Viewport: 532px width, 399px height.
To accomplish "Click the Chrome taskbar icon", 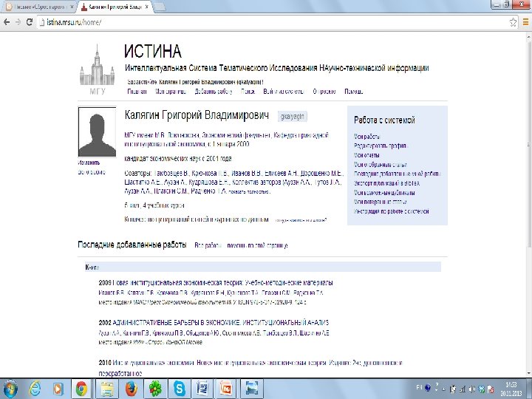I will (x=81, y=389).
